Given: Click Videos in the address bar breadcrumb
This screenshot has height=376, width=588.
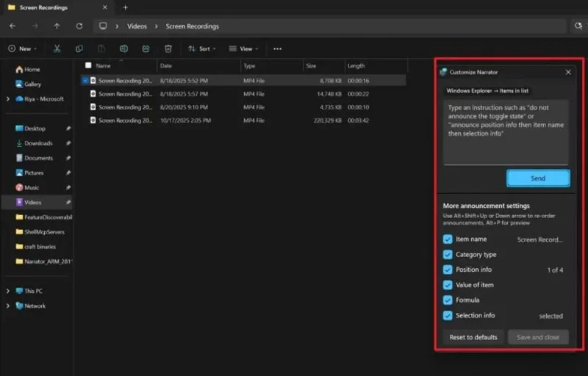Looking at the screenshot, I should pos(137,26).
